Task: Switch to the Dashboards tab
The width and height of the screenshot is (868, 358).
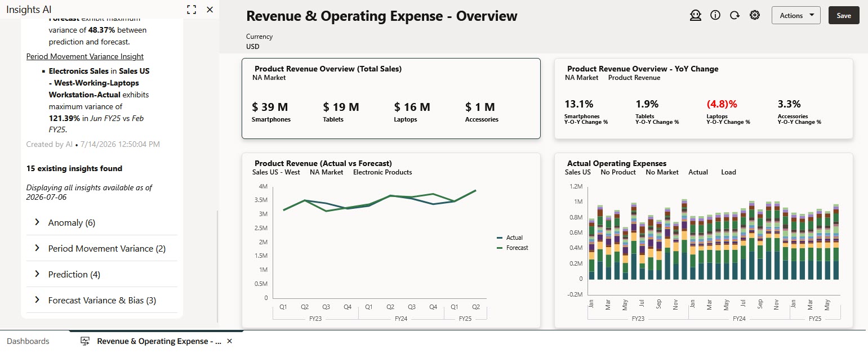Action: (x=28, y=341)
